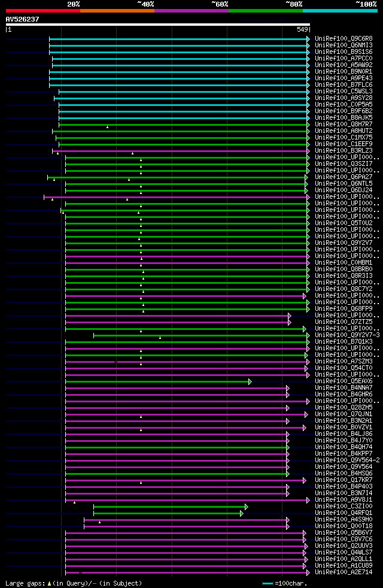Click label UniRef100_Q68FP9

coord(344,309)
